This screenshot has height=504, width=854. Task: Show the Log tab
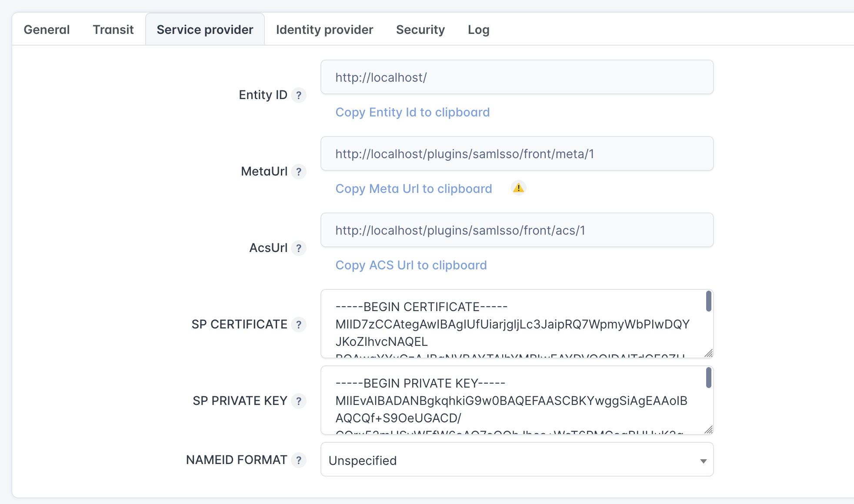478,30
